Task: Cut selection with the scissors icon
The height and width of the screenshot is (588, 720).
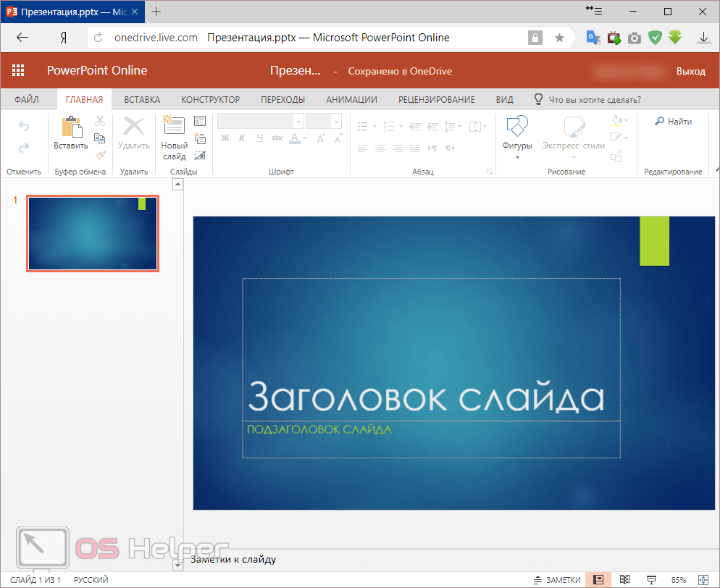Action: click(100, 121)
